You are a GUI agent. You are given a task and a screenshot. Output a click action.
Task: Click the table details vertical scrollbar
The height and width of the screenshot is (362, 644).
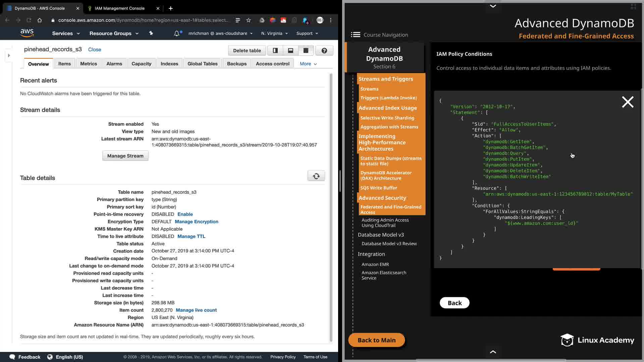(x=331, y=208)
